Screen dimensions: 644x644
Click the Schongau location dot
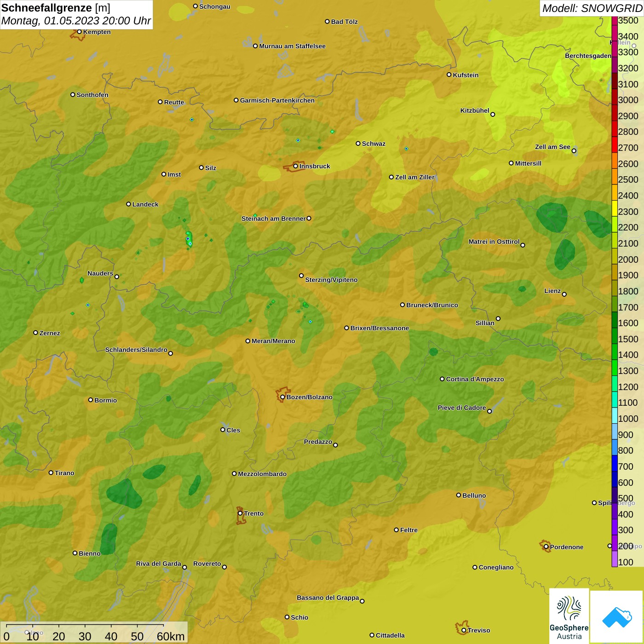point(195,6)
